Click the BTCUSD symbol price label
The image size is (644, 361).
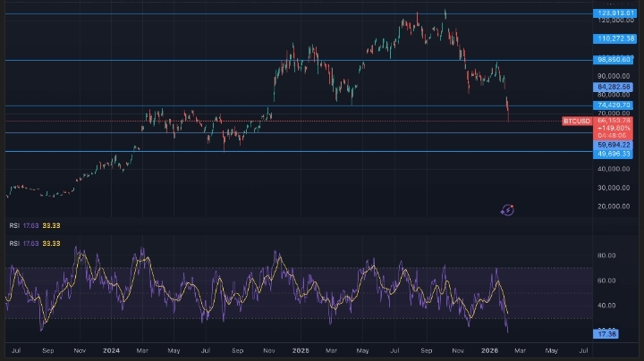point(577,120)
